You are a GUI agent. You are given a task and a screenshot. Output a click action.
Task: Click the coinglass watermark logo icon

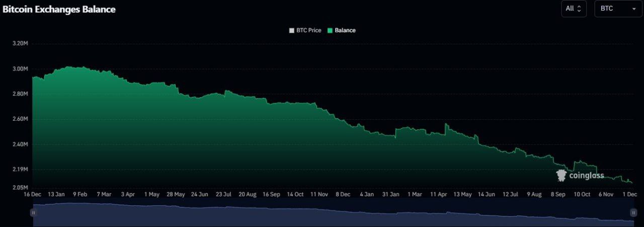click(561, 175)
